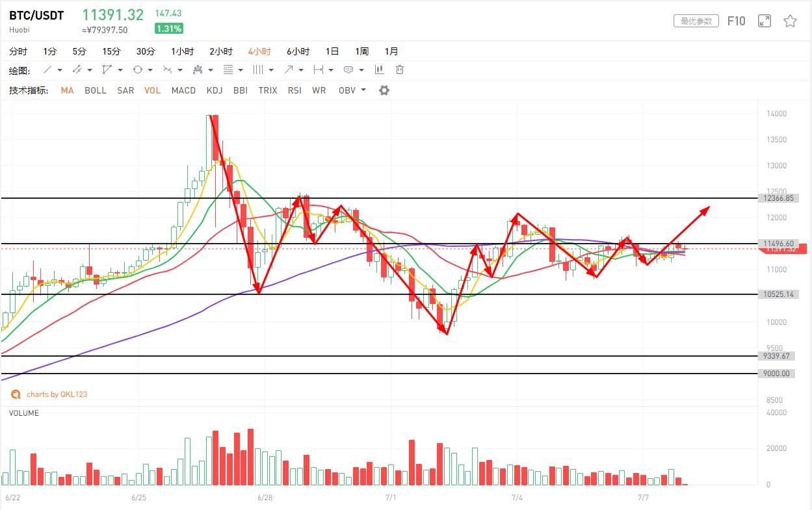Select the 4小时 interval tab

coord(259,51)
